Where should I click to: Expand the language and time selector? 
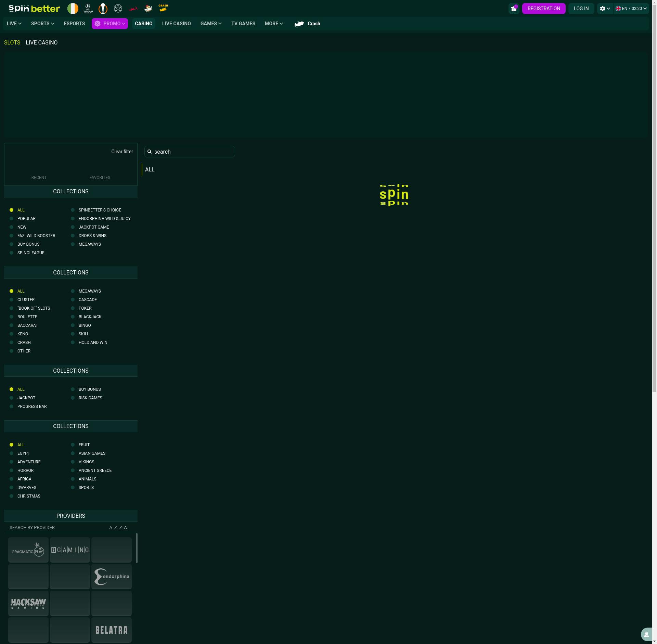(x=631, y=9)
